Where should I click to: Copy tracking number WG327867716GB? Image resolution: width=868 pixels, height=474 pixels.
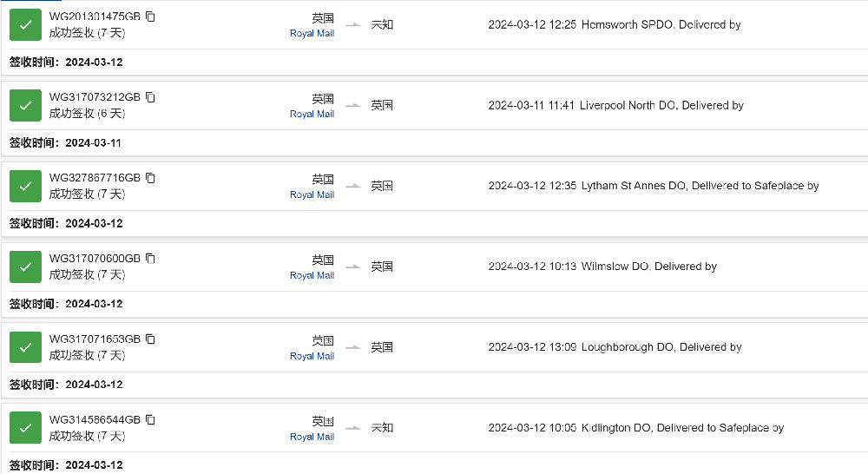[150, 178]
